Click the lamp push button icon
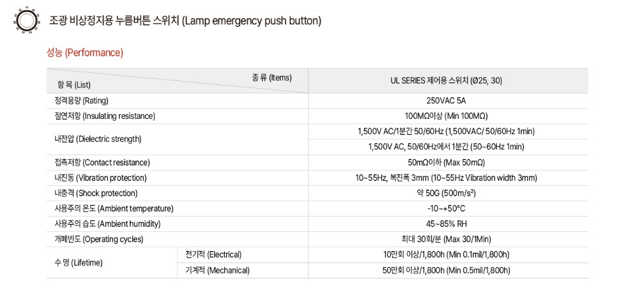 (27, 20)
